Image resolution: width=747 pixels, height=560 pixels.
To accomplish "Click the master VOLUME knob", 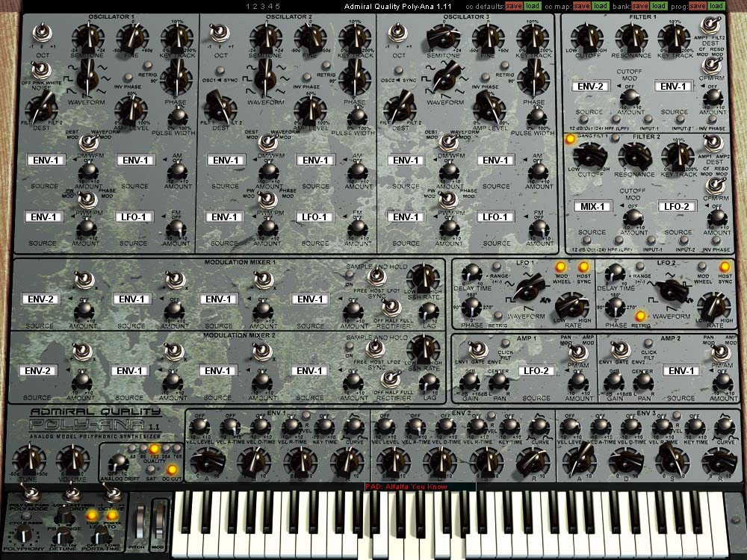I will (72, 459).
